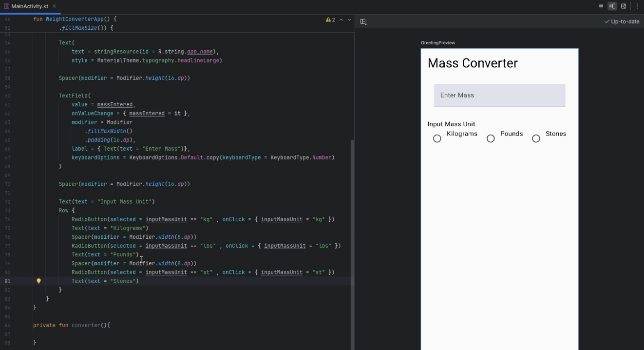Click the Kilograms label in preview
644x350 pixels.
(462, 134)
